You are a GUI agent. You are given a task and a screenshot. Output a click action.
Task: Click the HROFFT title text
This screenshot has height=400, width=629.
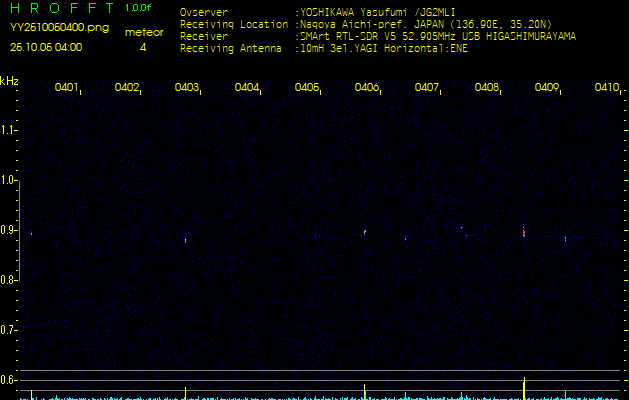coord(62,8)
